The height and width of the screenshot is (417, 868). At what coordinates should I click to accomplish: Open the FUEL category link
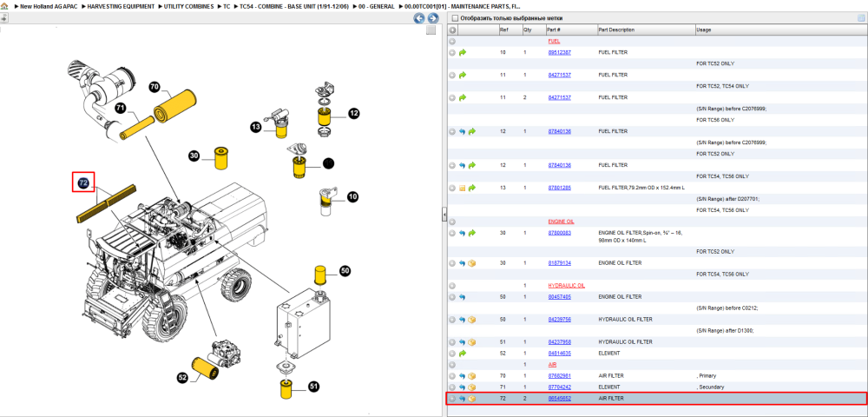click(x=554, y=42)
